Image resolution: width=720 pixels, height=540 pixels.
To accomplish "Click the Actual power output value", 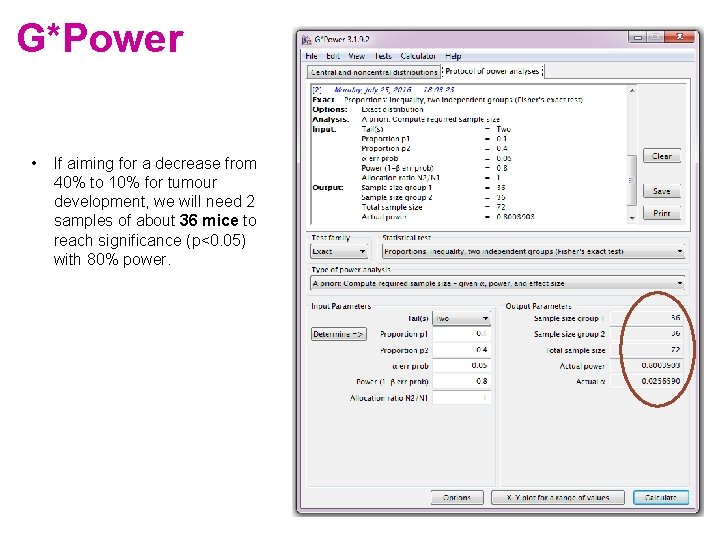I will pos(647,366).
